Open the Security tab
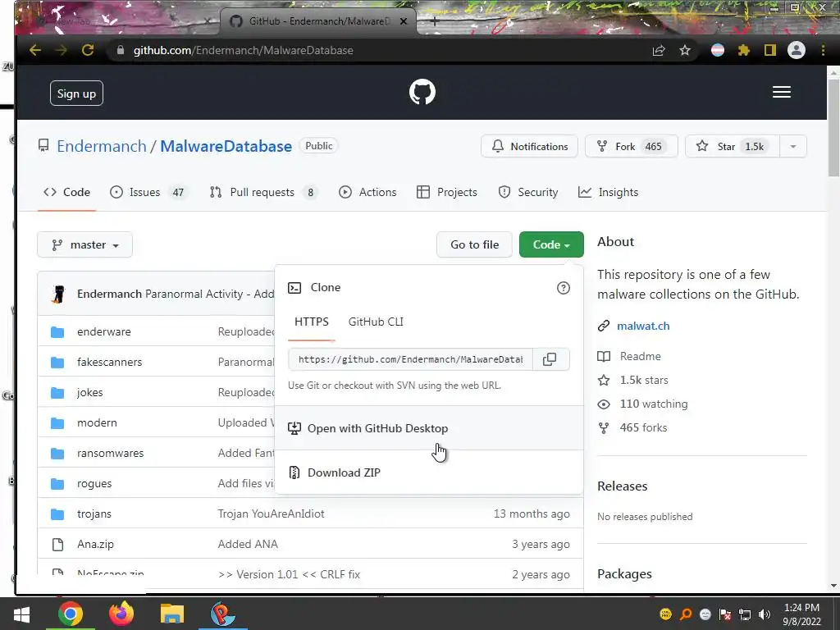The image size is (840, 630). pos(528,192)
